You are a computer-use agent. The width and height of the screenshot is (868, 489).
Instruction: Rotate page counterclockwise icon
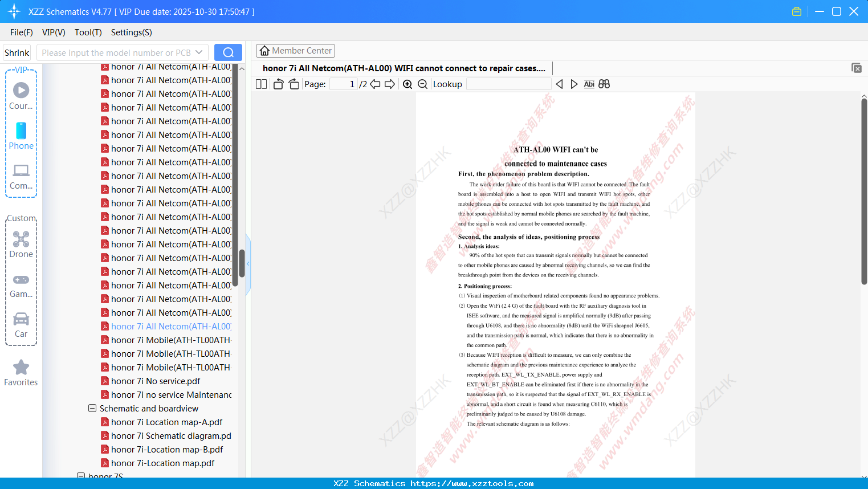(278, 84)
